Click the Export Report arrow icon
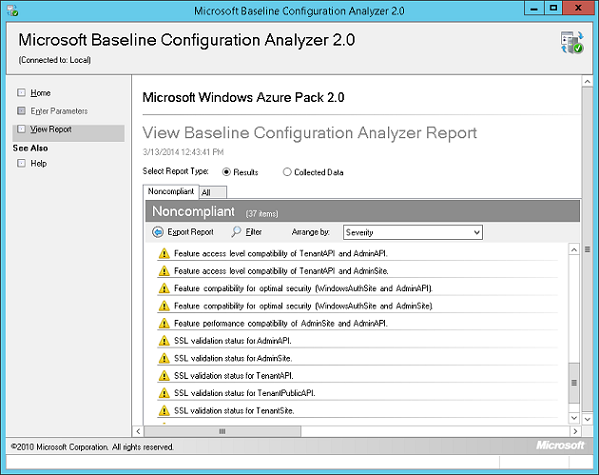The width and height of the screenshot is (599, 475). [x=158, y=232]
